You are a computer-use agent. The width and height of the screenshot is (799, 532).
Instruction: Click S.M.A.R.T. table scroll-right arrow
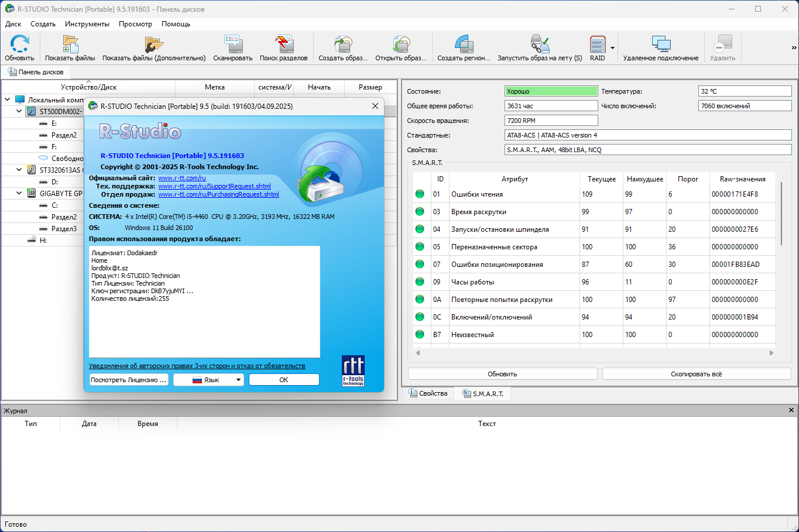pyautogui.click(x=771, y=353)
